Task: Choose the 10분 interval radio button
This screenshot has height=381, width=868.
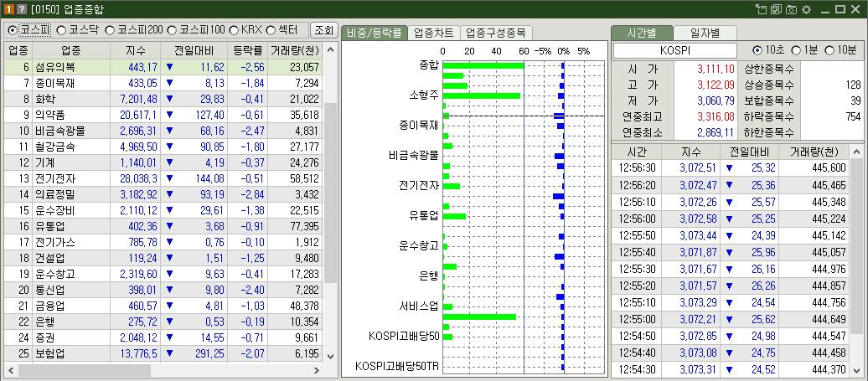Action: click(829, 50)
